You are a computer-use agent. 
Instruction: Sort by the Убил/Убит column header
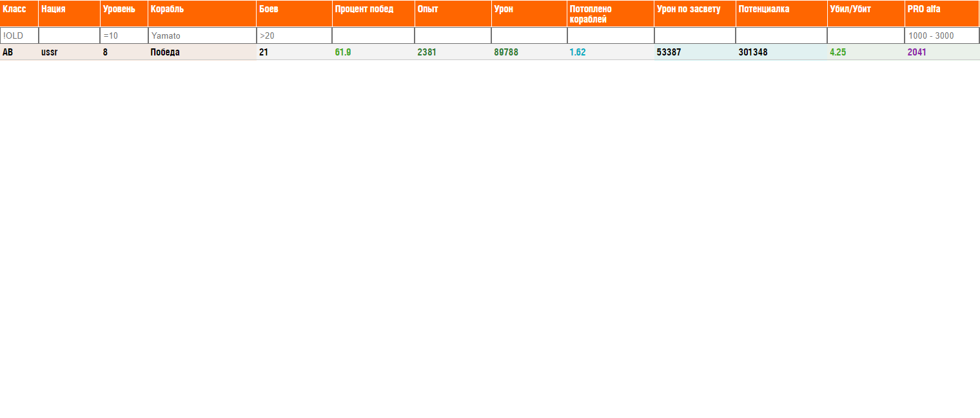866,14
